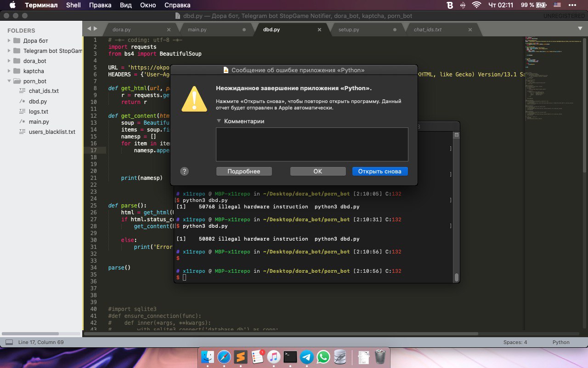Click the sidebar horizontal scrollbar
The height and width of the screenshot is (368, 588).
point(30,333)
